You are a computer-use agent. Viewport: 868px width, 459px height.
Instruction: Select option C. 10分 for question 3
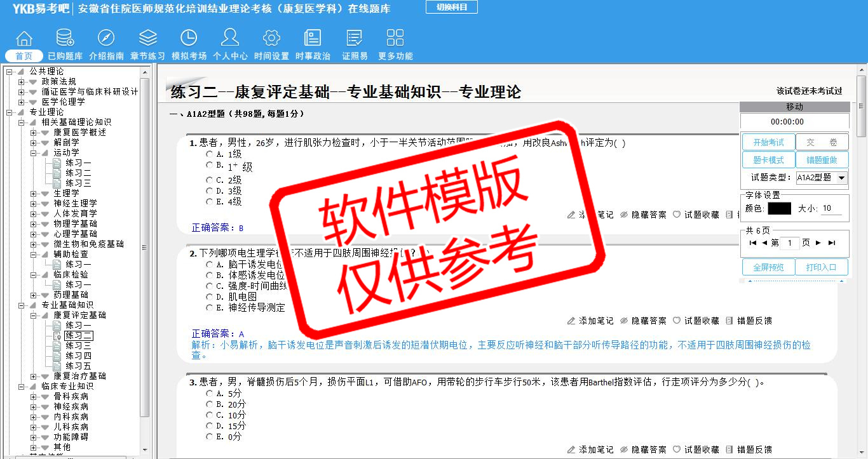click(x=210, y=415)
